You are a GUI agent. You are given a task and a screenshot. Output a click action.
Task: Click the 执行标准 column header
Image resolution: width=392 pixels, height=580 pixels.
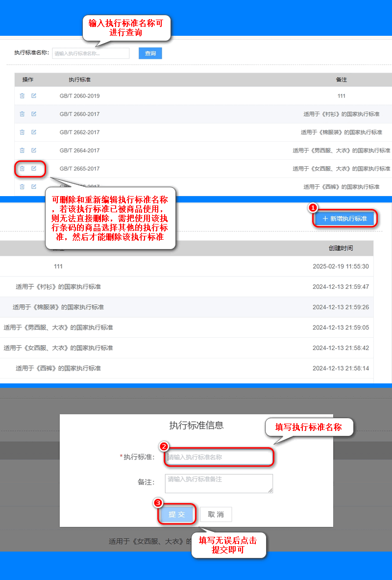tap(79, 79)
